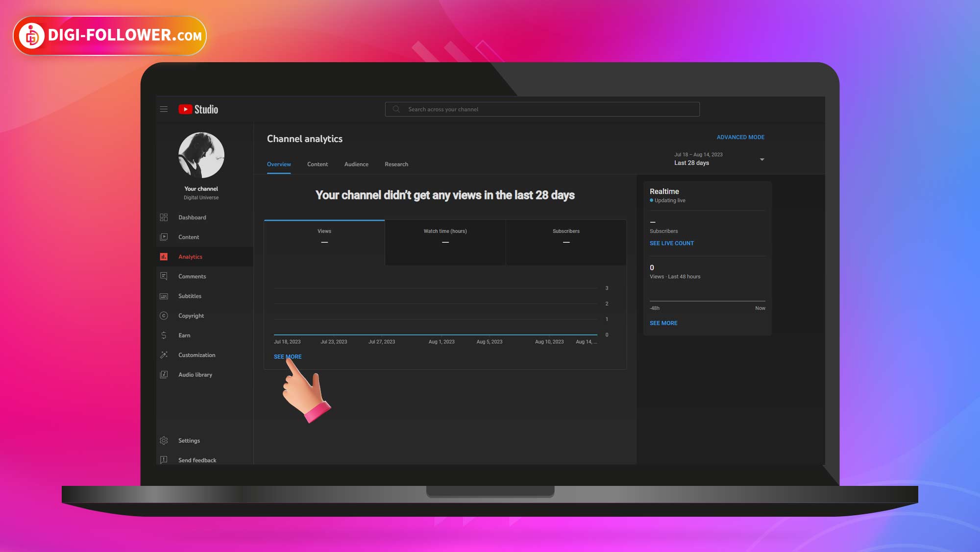Click the Settings gear icon
The image size is (980, 552).
coord(164,441)
